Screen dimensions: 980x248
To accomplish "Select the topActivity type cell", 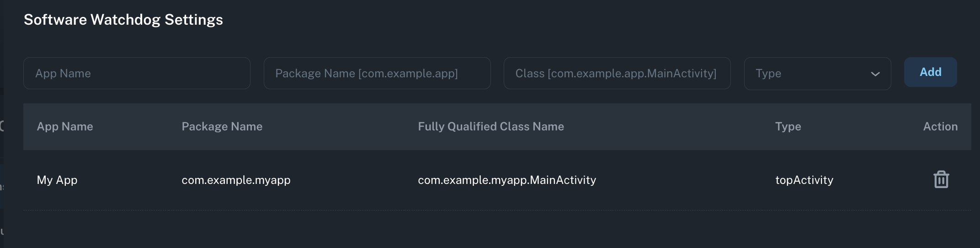I will click(804, 180).
